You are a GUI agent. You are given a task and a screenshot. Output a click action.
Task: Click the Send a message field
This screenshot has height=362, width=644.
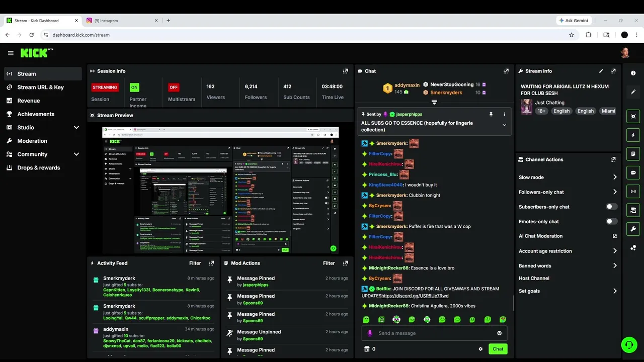click(435, 333)
